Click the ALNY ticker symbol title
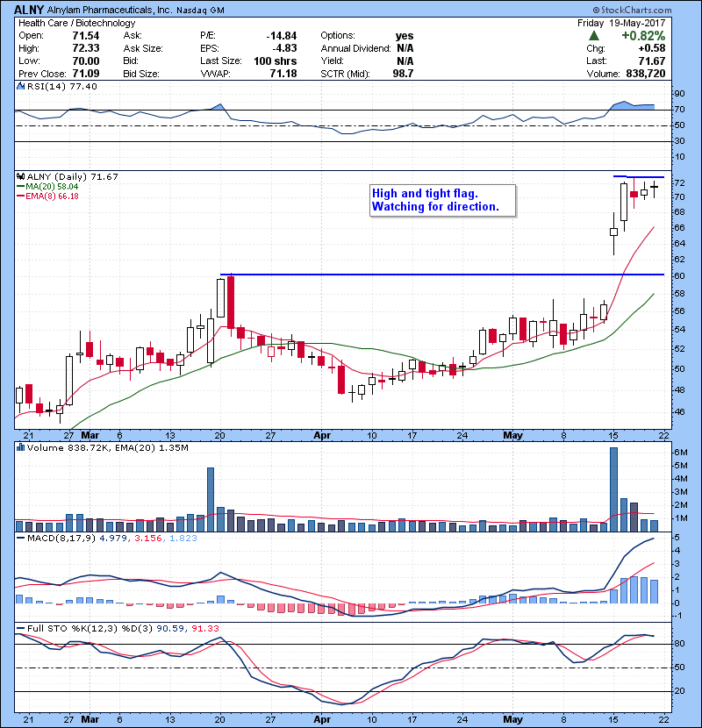This screenshot has height=728, width=702. [x=29, y=10]
